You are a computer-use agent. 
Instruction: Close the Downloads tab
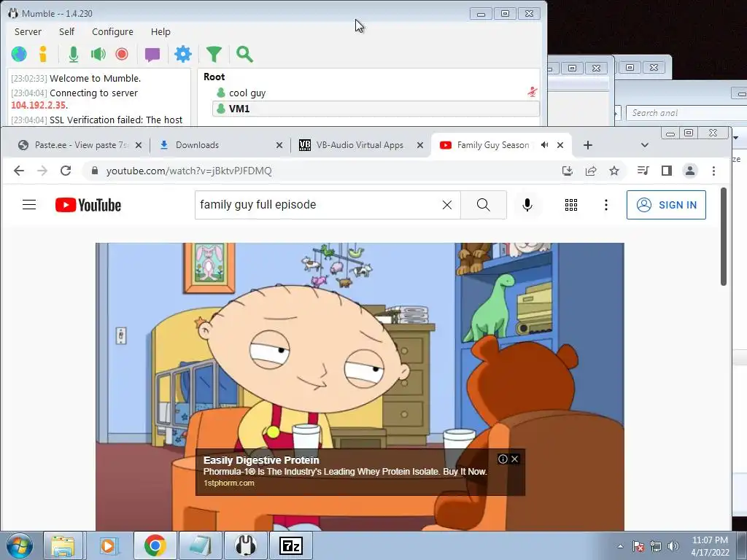279,145
